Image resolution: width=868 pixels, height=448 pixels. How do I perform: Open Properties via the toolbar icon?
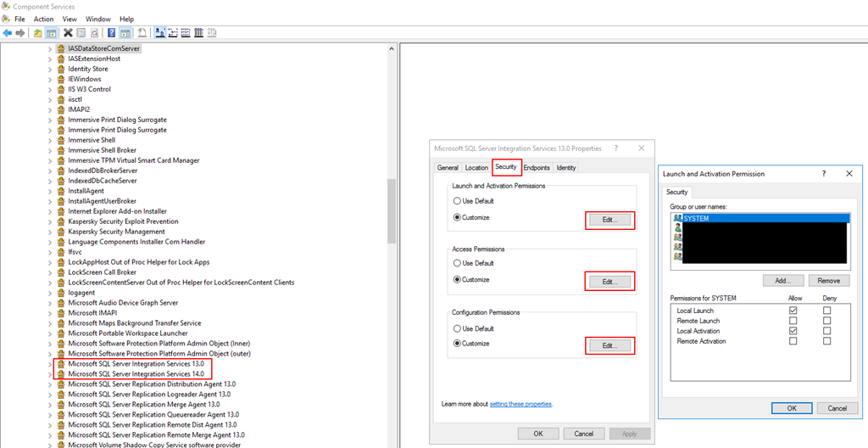tap(81, 33)
